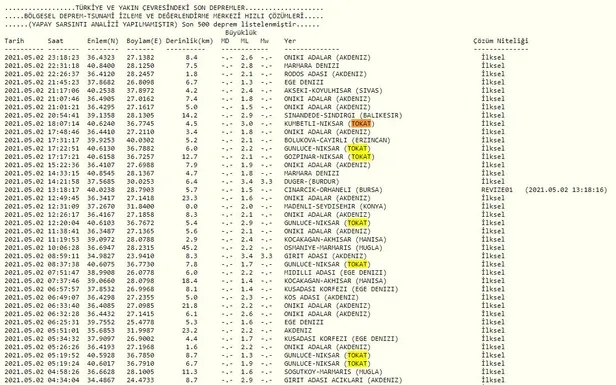The image size is (616, 385).
Task: Click 'GIRIT ADASI (AKDENIZ)' in the 08:59:11 row
Action: pyautogui.click(x=325, y=256)
